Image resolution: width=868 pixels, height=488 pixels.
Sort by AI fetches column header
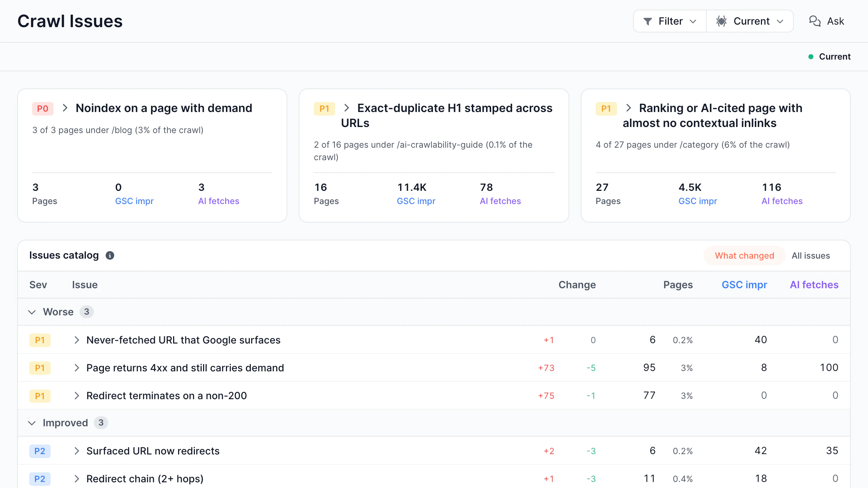click(814, 285)
